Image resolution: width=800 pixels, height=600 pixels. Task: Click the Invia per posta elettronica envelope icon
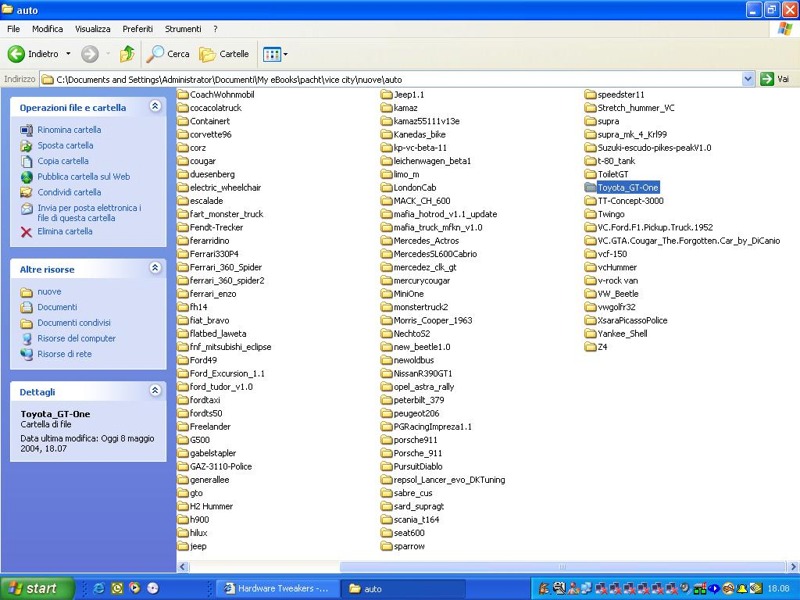[x=26, y=209]
